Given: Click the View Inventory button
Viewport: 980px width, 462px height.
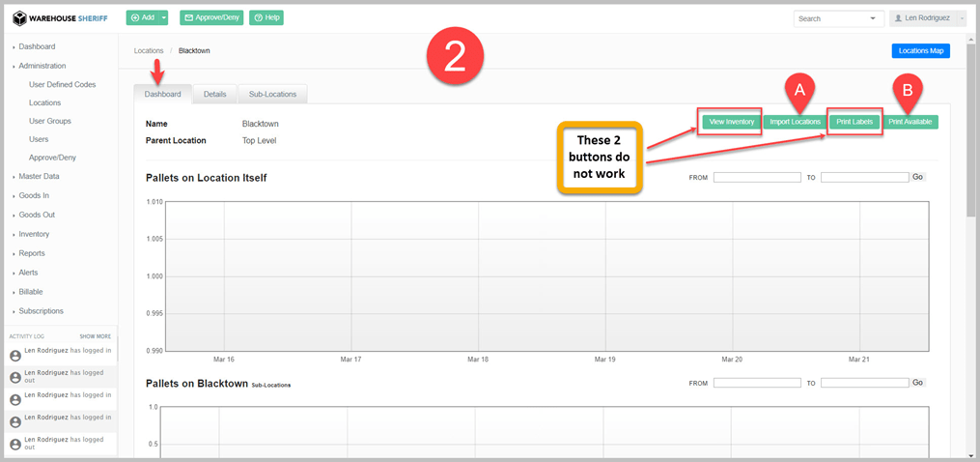Looking at the screenshot, I should tap(731, 122).
